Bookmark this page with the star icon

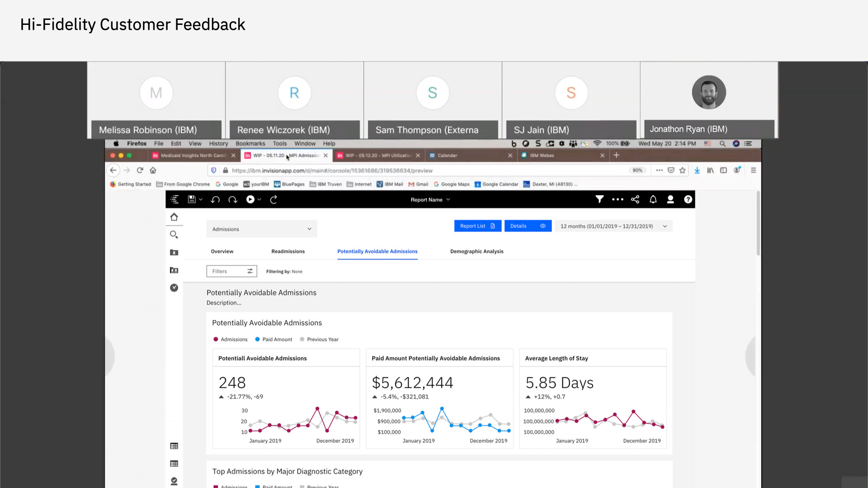click(x=683, y=170)
